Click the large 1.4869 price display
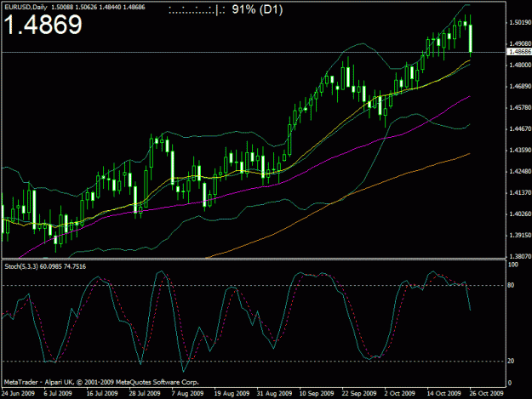532x399 pixels. coord(43,25)
